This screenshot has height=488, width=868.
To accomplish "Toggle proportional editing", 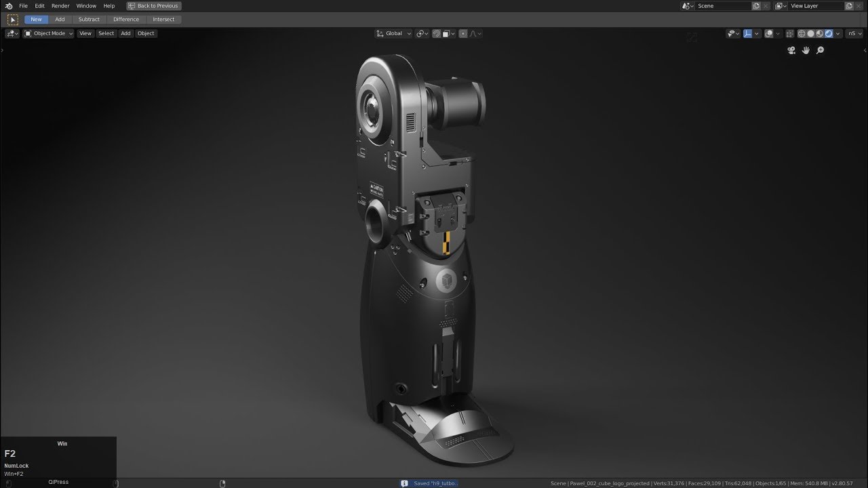I will pyautogui.click(x=463, y=33).
